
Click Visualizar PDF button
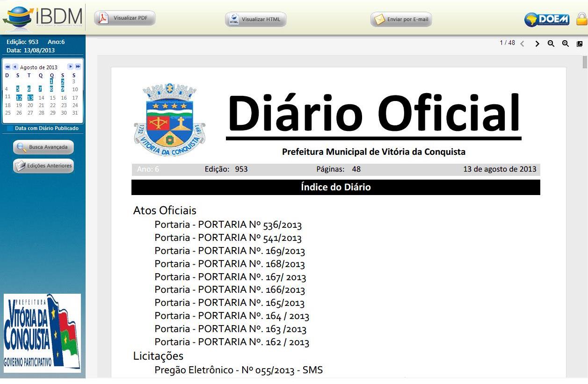point(125,18)
